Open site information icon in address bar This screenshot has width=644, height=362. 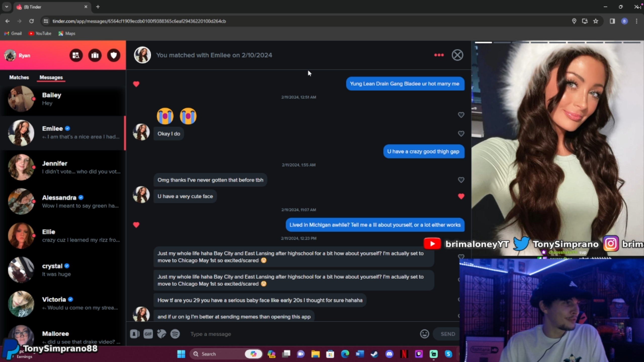click(46, 21)
